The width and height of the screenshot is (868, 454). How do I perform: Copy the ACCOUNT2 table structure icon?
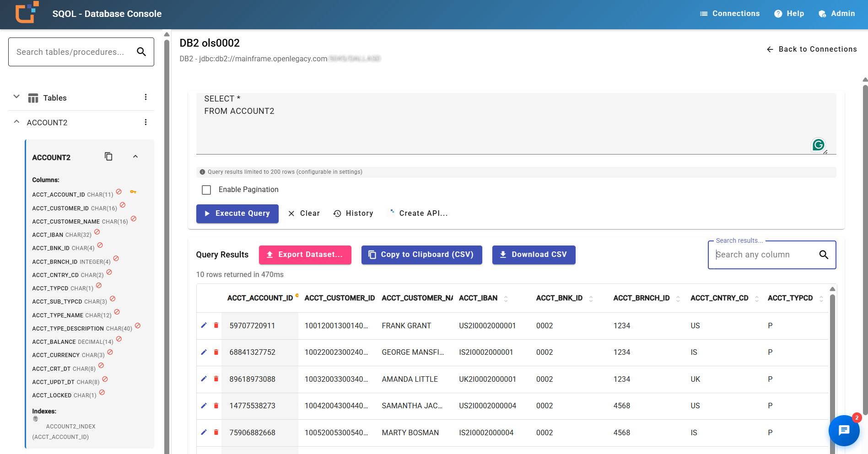coord(108,156)
